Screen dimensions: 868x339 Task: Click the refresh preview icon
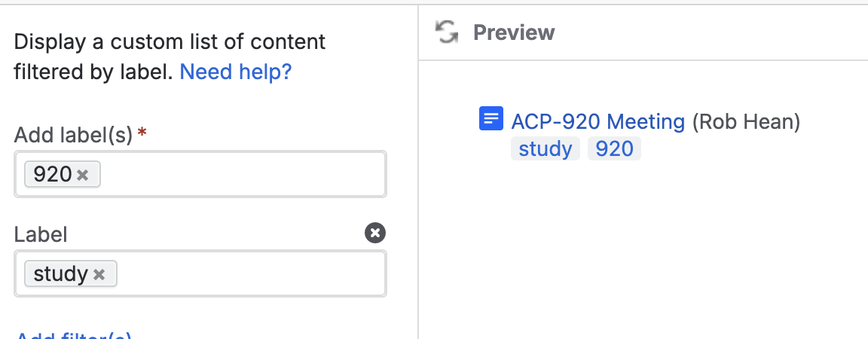pyautogui.click(x=448, y=32)
